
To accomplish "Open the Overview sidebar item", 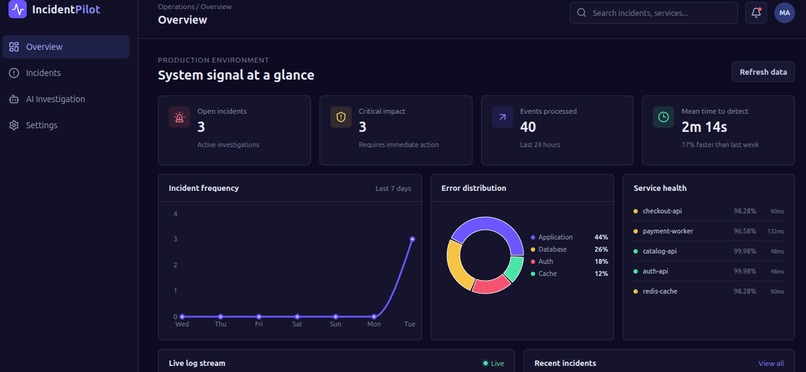I will [x=66, y=47].
